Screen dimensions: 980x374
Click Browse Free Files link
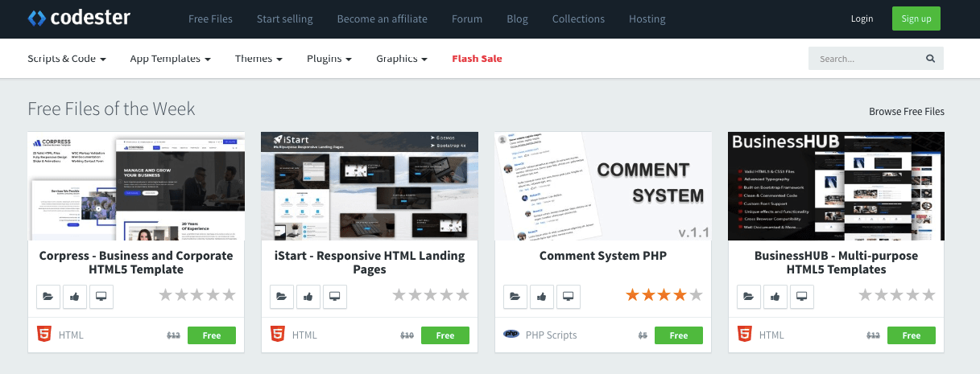[907, 112]
